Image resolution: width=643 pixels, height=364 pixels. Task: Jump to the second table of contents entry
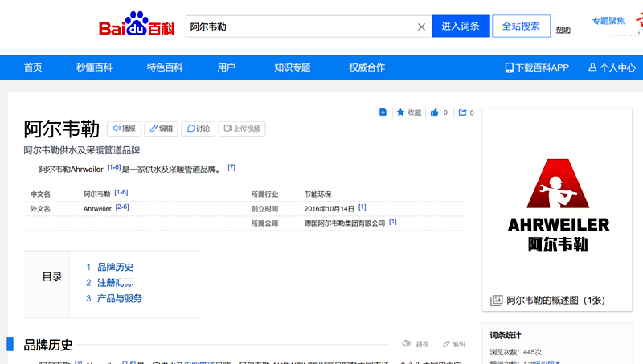[115, 283]
